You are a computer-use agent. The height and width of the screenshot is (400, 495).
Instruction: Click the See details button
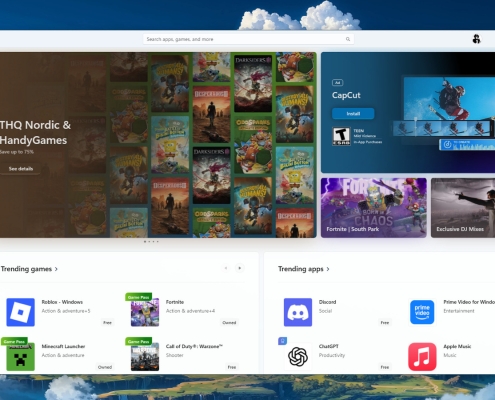pyautogui.click(x=21, y=169)
